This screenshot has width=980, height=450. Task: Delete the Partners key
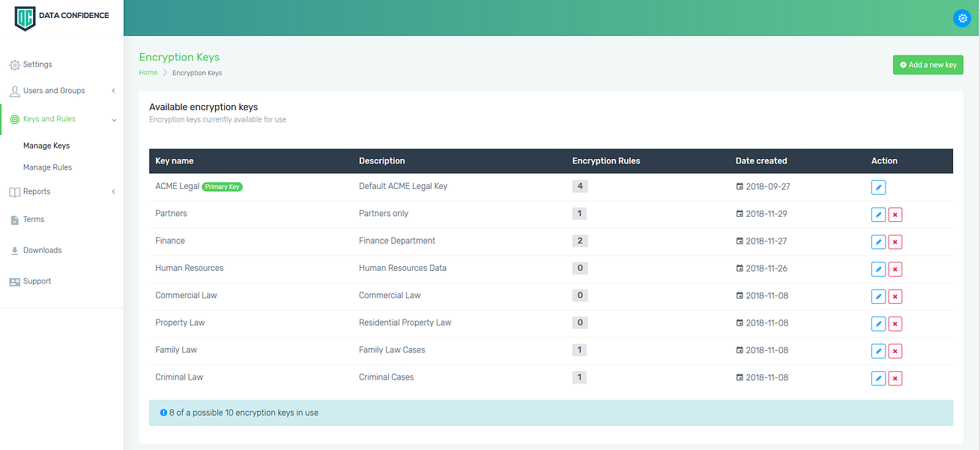[895, 214]
